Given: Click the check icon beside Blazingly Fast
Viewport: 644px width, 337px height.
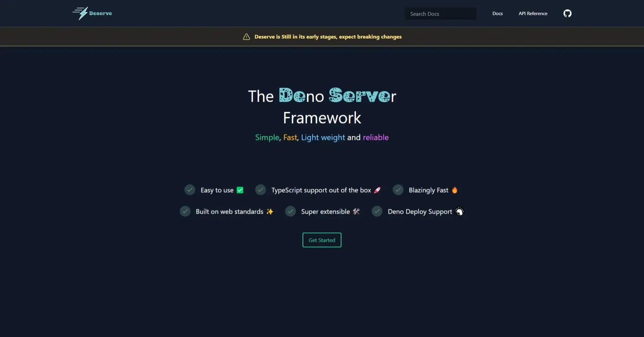Looking at the screenshot, I should tap(398, 190).
